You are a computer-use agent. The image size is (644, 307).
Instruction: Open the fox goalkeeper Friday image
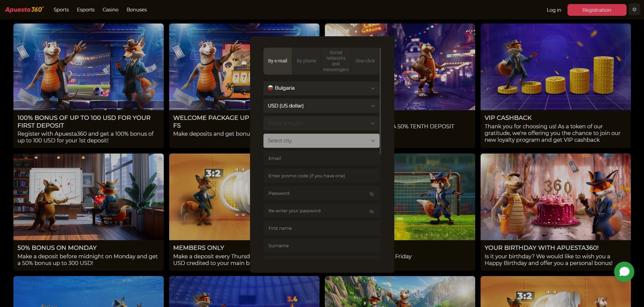[435, 197]
